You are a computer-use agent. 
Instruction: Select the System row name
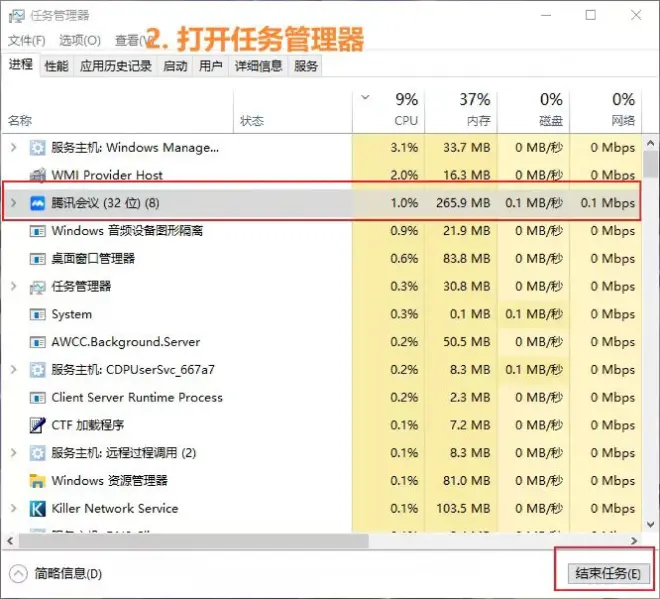click(72, 314)
